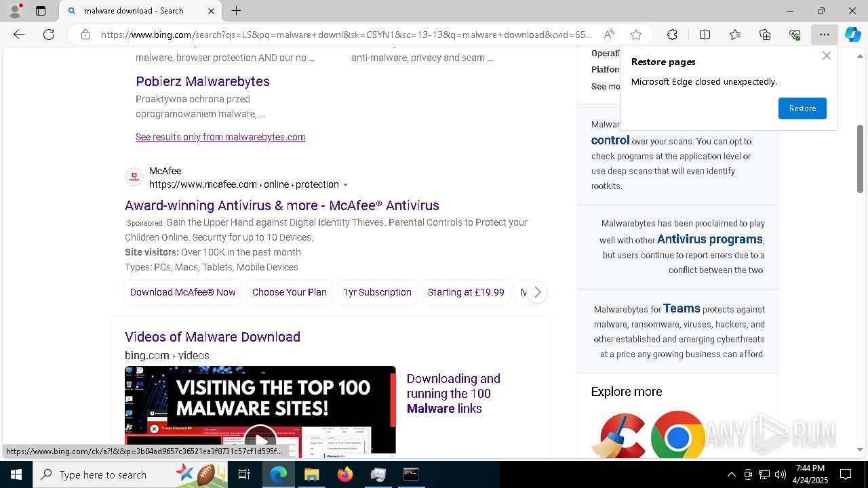Click the Starting at £19.99 chip
This screenshot has width=868, height=488.
point(466,292)
